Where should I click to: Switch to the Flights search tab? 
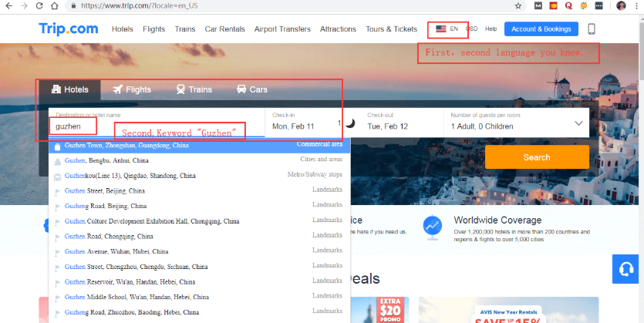[131, 89]
